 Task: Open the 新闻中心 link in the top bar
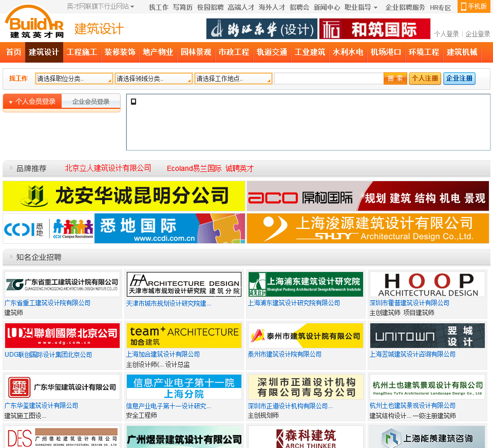[327, 7]
